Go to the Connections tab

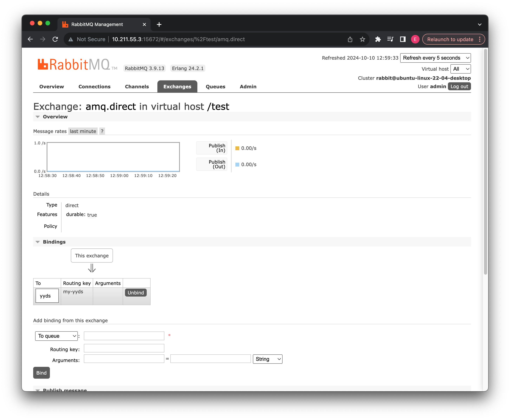[x=94, y=87]
